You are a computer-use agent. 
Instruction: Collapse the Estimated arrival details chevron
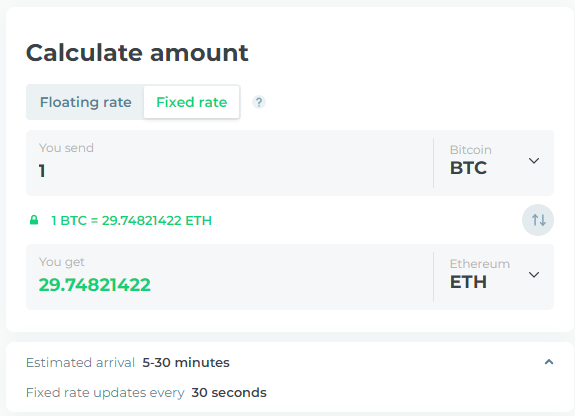click(549, 362)
